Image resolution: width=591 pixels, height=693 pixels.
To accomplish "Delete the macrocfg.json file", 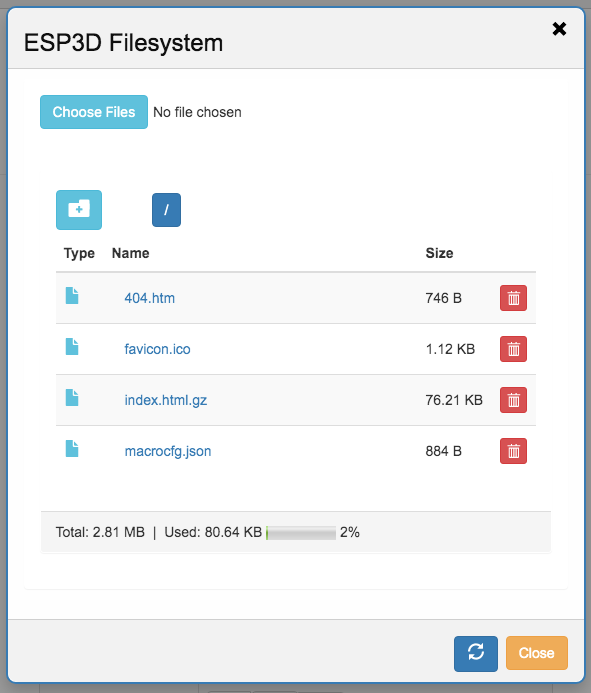I will pos(513,451).
